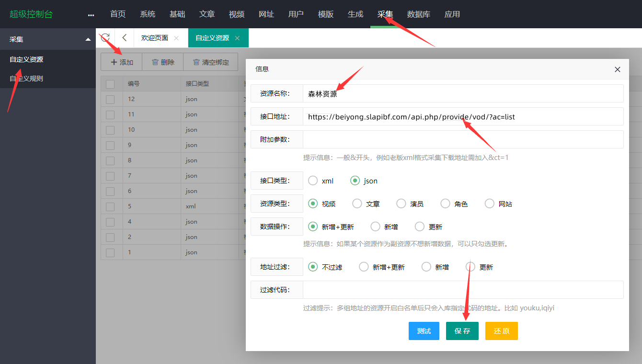
Task: Click the 添加 plus button
Action: coord(122,62)
